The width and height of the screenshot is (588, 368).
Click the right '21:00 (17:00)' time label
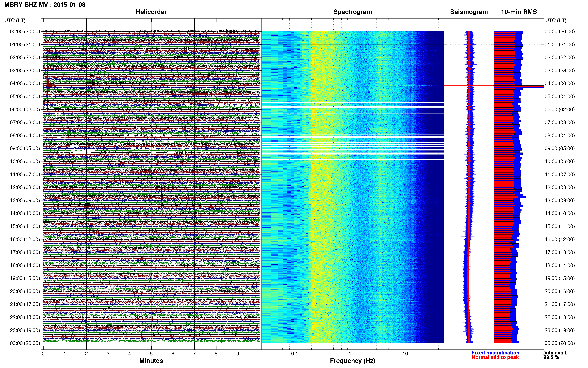560,304
